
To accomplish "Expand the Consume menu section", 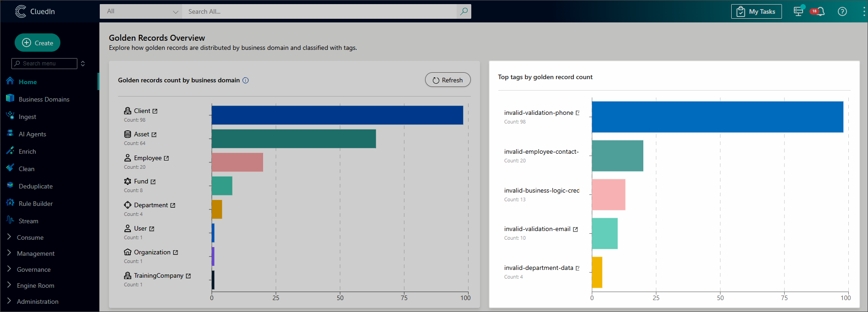I will (x=30, y=237).
